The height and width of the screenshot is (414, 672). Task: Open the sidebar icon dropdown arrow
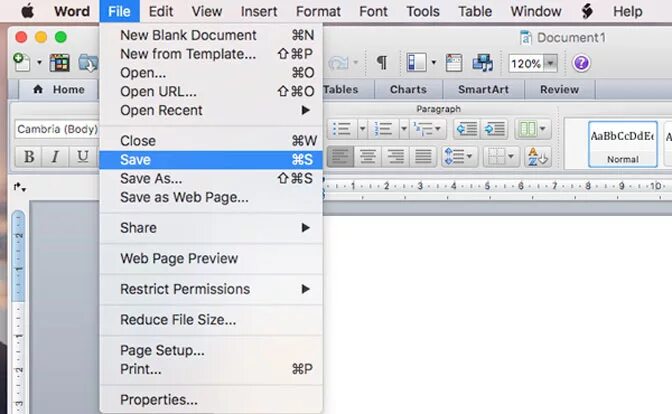[433, 63]
